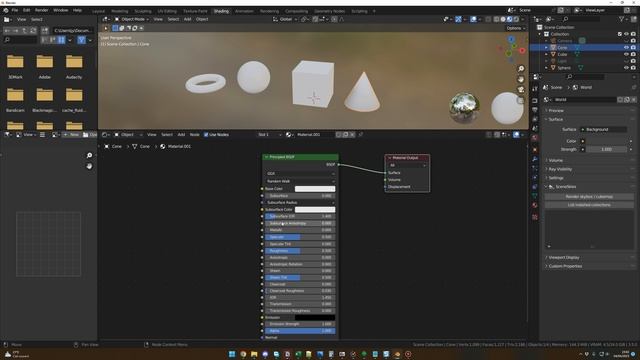
Task: Toggle Collection exclude checkbox in outliner
Action: 620,34
